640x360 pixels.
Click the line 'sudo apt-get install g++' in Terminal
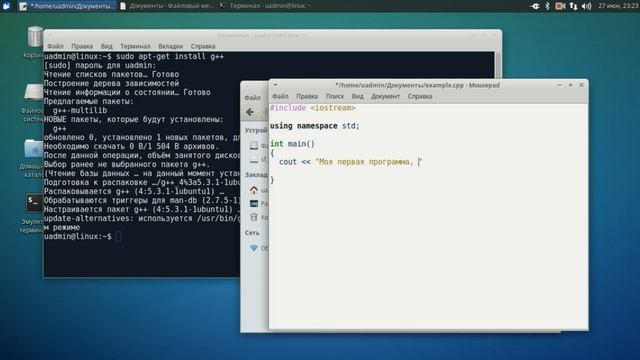170,56
